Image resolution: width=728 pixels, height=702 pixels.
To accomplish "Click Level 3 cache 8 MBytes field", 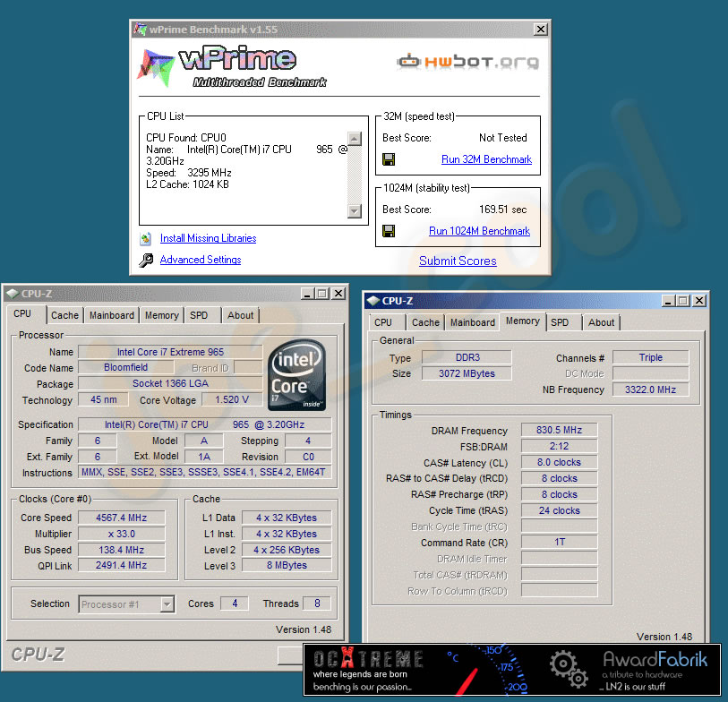I will coord(287,566).
